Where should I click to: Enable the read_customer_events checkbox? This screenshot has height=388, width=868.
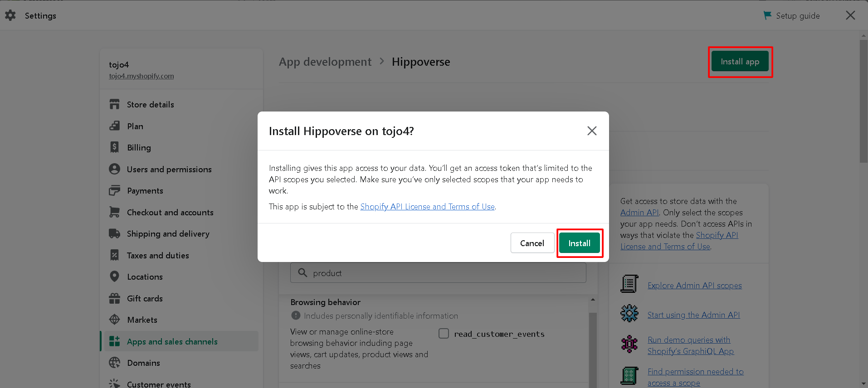point(444,334)
